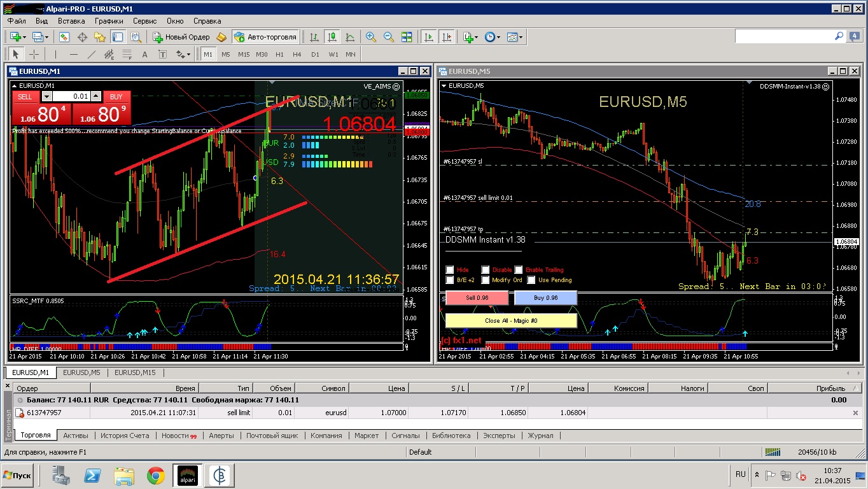Open the indicators list dropdown

point(477,37)
